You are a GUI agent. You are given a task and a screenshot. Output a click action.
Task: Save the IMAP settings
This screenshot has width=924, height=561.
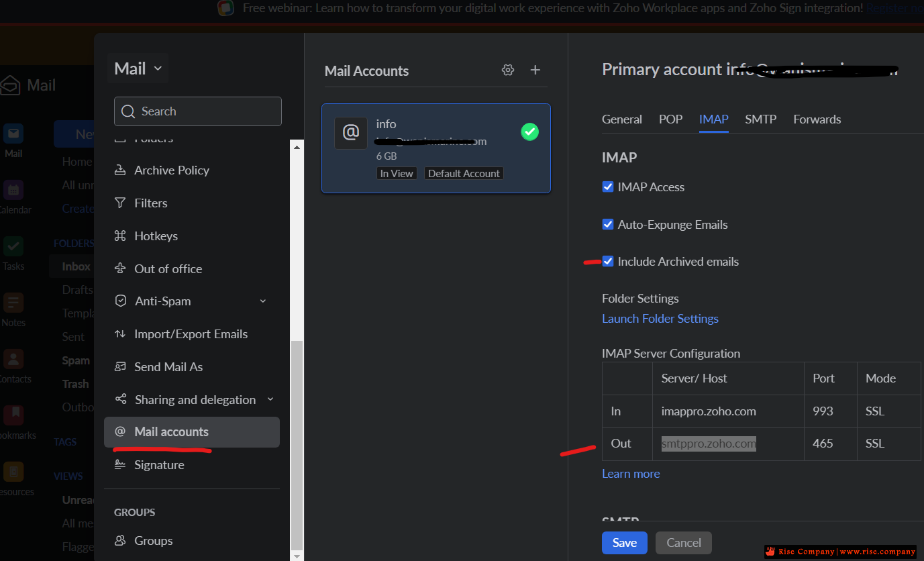tap(624, 543)
